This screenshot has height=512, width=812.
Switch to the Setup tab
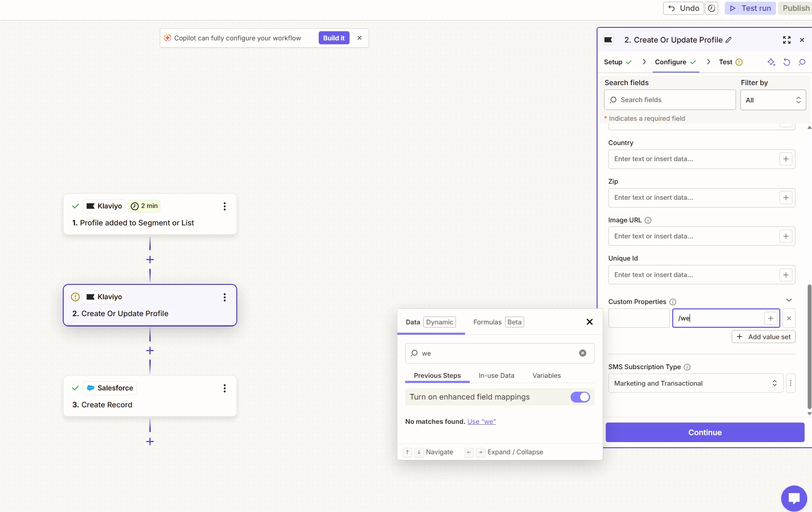618,62
